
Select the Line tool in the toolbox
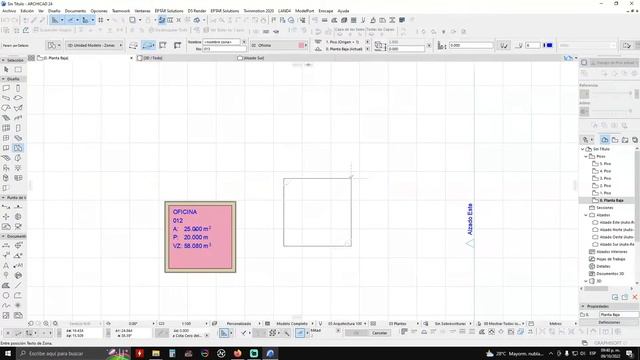18,285
